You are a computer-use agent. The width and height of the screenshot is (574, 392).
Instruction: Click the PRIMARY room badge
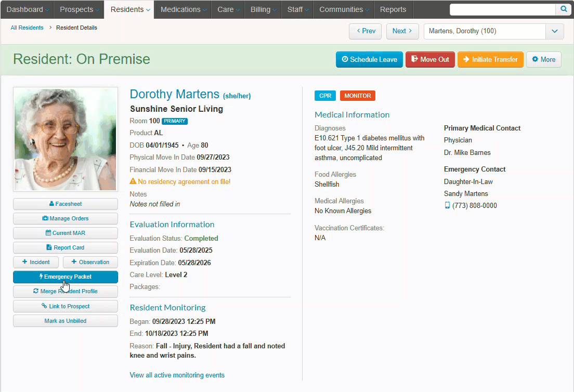point(175,121)
